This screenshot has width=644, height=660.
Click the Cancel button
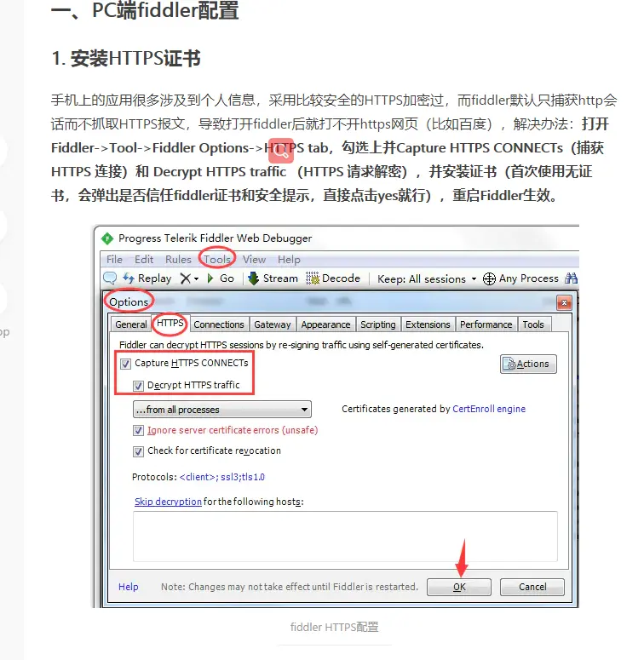point(532,587)
